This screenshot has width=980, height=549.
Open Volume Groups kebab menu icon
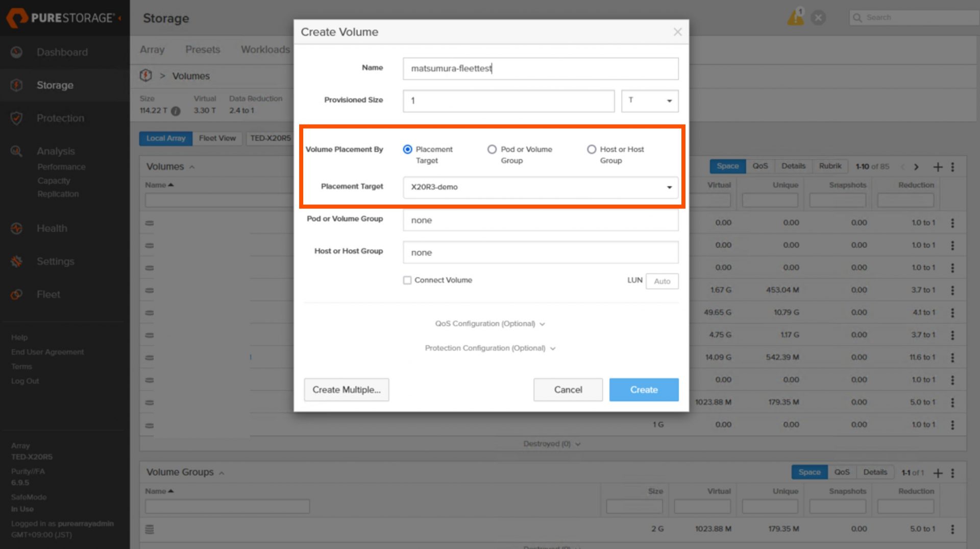[952, 473]
